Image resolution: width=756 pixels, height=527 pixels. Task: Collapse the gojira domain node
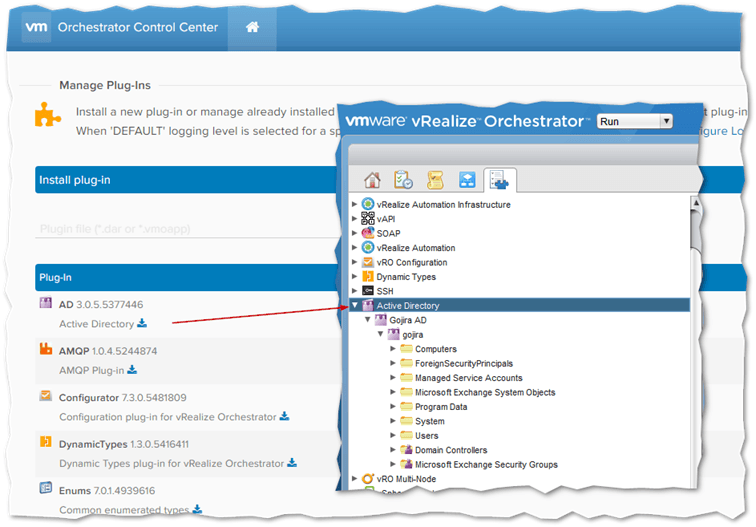(380, 334)
